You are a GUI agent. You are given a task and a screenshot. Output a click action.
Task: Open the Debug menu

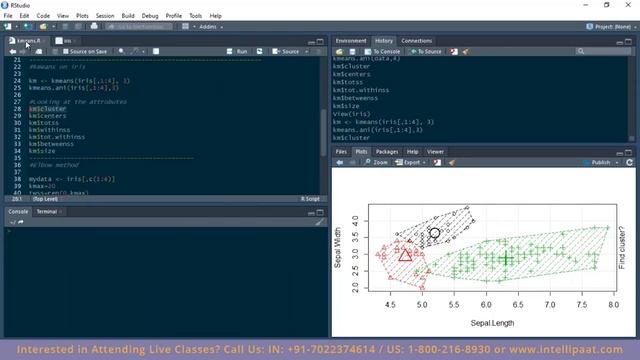(150, 16)
